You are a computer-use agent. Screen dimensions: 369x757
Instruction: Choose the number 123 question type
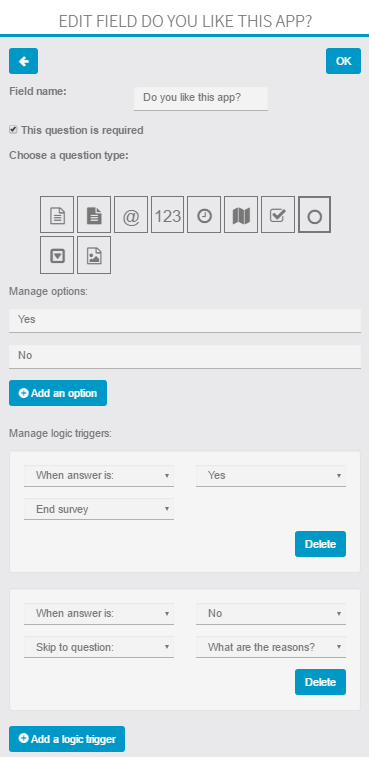tap(168, 214)
